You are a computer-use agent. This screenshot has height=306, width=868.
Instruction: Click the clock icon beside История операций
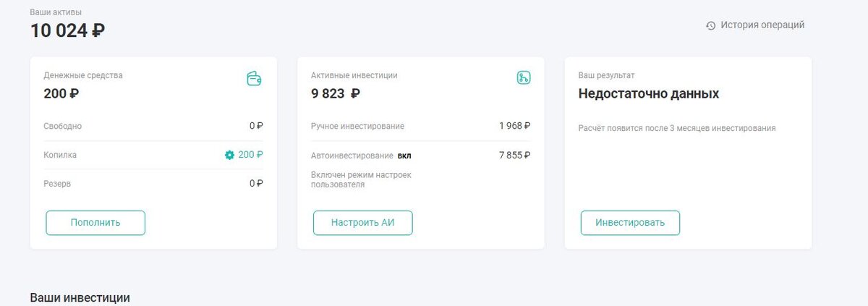pyautogui.click(x=710, y=25)
